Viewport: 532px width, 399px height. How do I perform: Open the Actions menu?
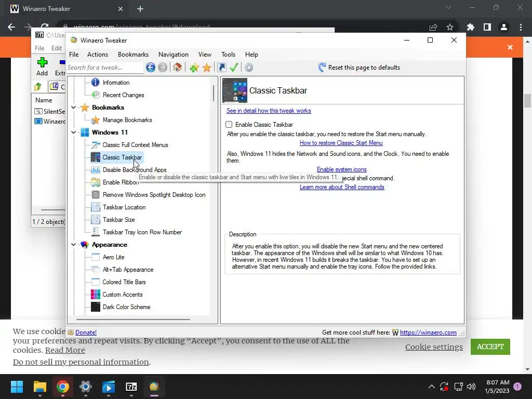[98, 54]
